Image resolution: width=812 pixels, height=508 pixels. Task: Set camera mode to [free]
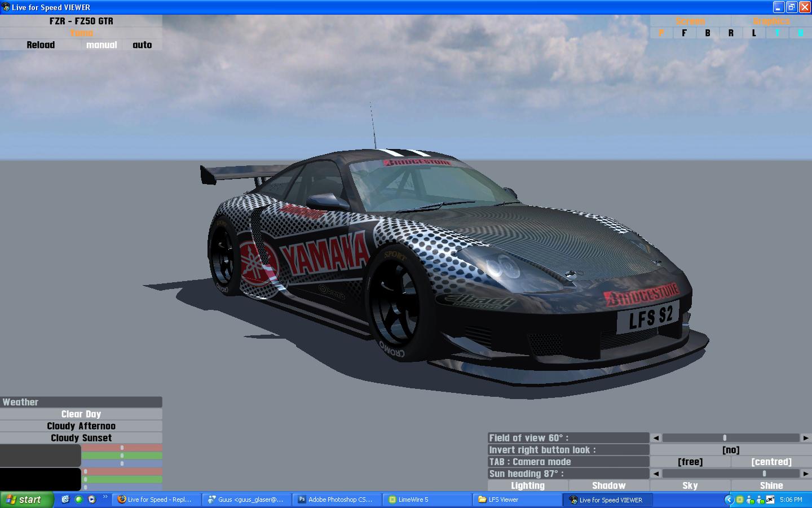[690, 462]
